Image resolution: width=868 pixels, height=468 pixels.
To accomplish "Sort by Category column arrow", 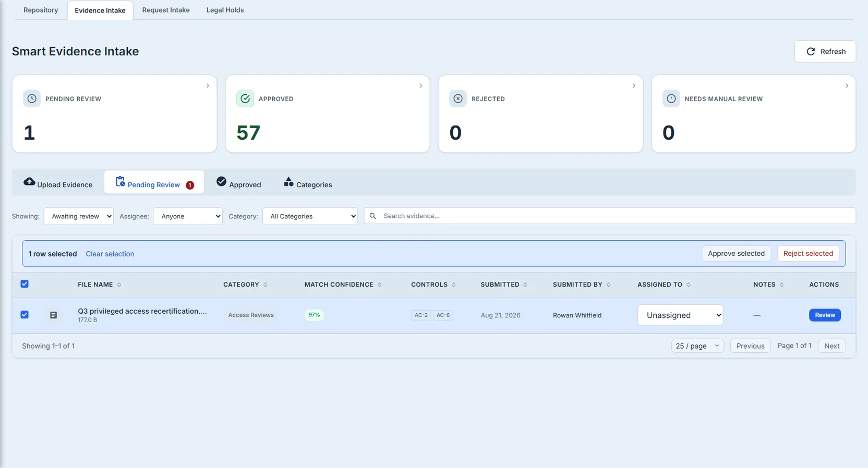I will [266, 285].
